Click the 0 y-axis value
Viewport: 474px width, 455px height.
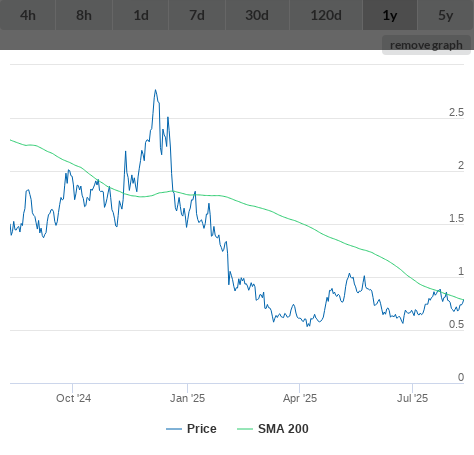[x=461, y=378]
